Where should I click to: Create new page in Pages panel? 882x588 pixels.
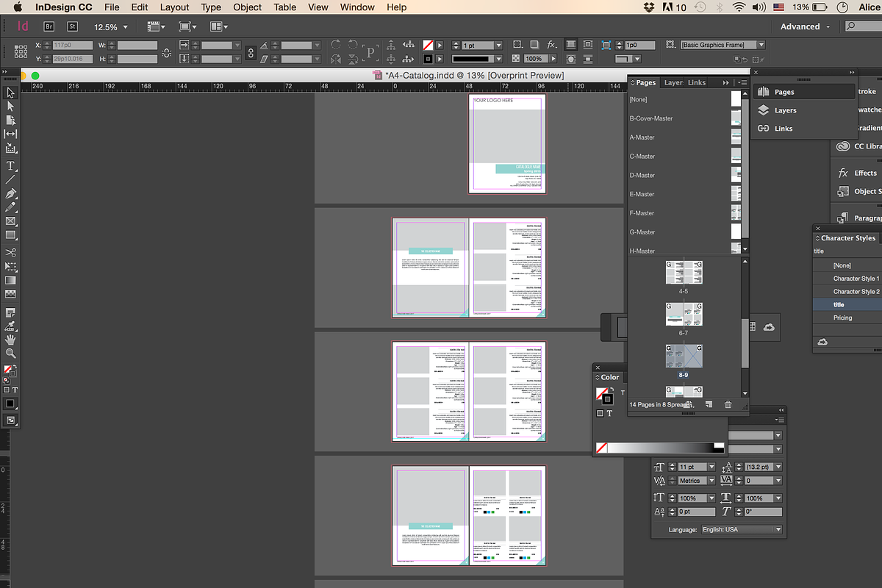(709, 404)
